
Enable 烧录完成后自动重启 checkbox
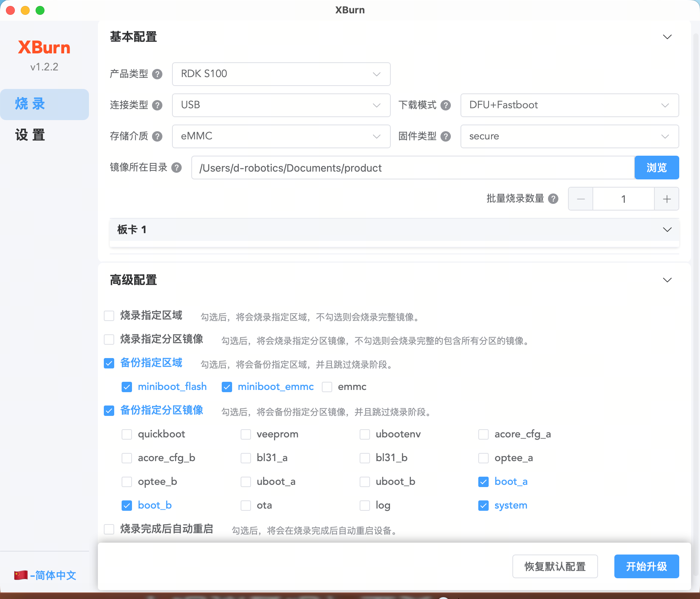click(109, 529)
